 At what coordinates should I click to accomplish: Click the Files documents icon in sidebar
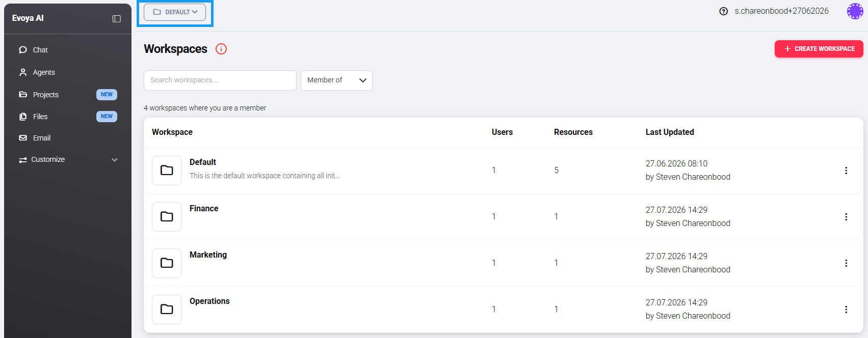[x=23, y=117]
